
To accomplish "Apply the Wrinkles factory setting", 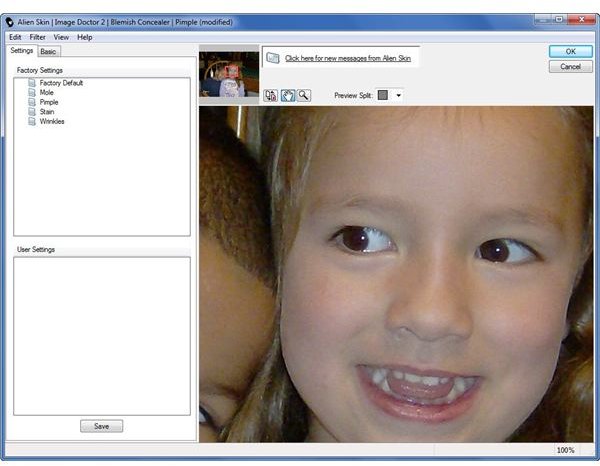I will point(52,121).
